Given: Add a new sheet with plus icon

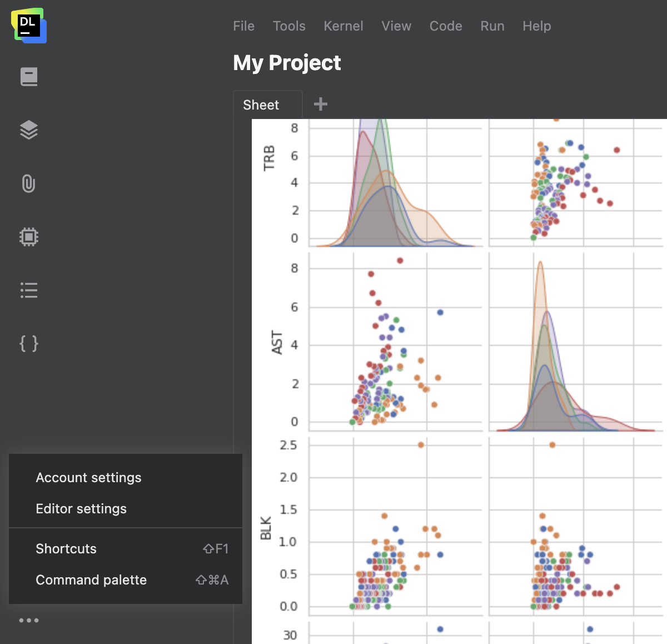Looking at the screenshot, I should pos(321,104).
